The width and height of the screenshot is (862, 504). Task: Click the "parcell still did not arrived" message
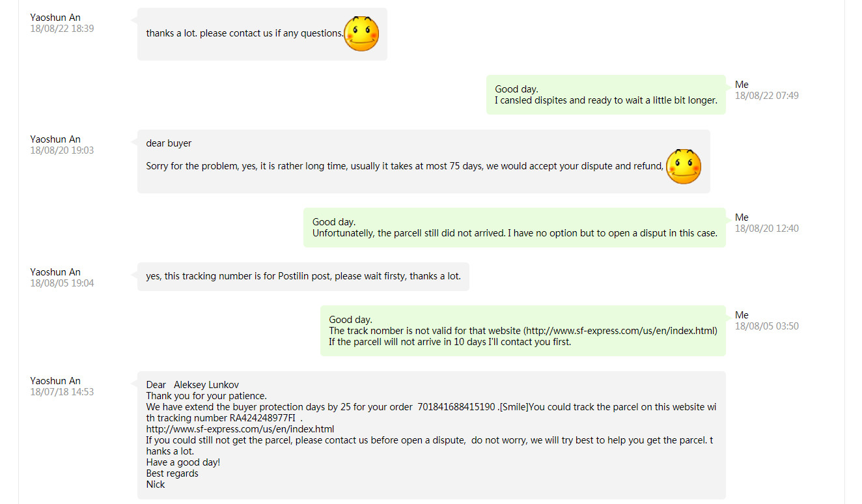(x=514, y=233)
